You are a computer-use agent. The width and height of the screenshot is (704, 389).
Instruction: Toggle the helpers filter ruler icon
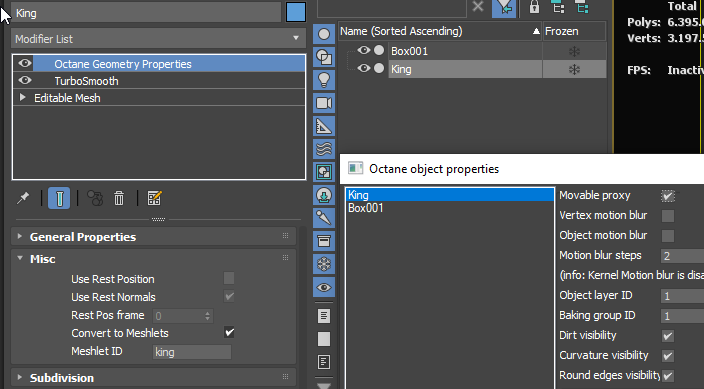(x=324, y=126)
